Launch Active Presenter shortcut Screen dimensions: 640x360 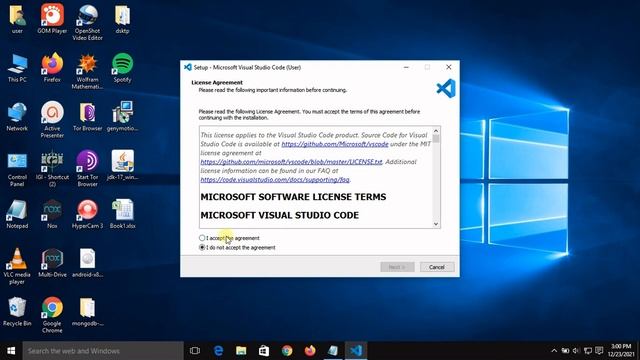[x=52, y=120]
